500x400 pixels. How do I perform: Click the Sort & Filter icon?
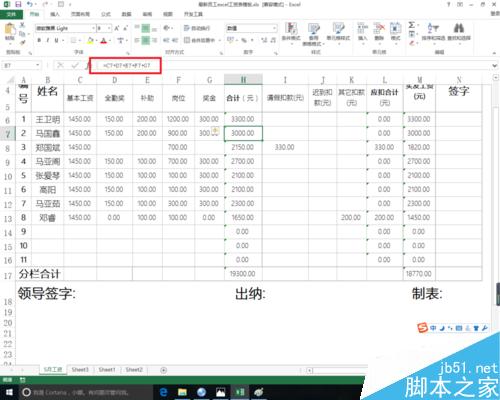(x=433, y=31)
